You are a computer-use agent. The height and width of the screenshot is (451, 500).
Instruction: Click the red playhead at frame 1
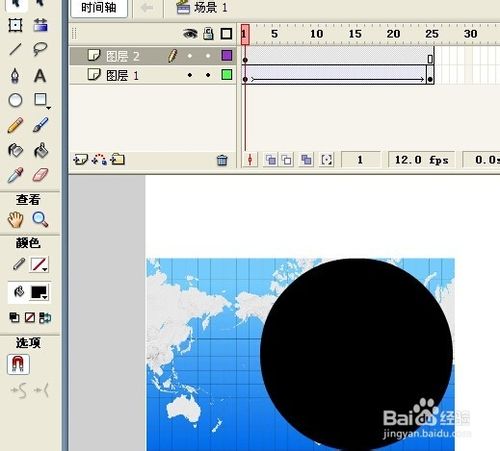tap(245, 34)
